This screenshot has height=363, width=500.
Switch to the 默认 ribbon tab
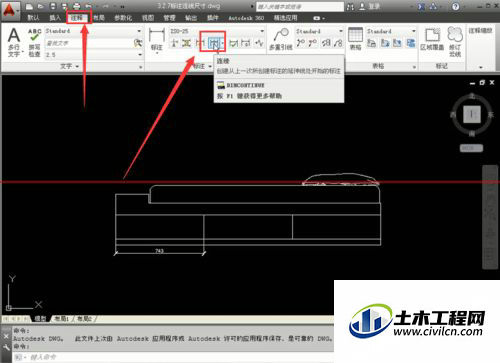pyautogui.click(x=33, y=18)
